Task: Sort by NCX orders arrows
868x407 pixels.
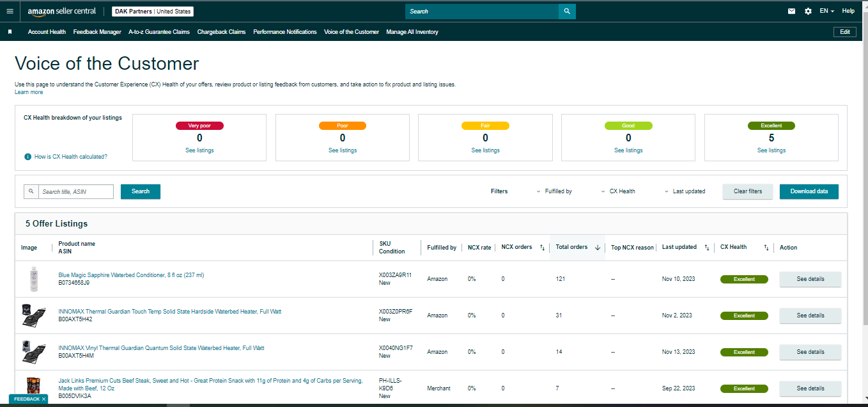Action: pyautogui.click(x=542, y=248)
